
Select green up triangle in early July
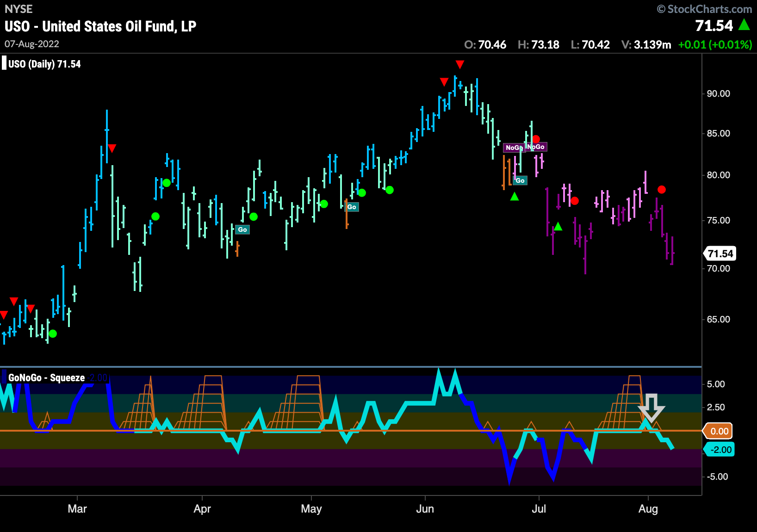click(x=558, y=226)
